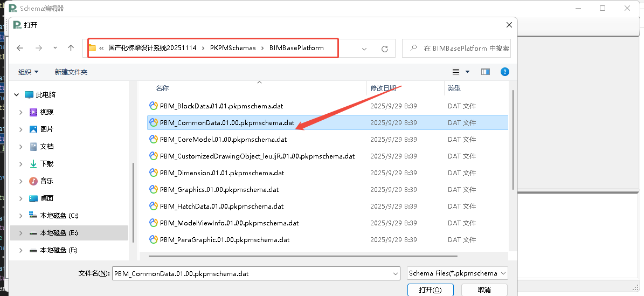644x296 pixels.
Task: Click 新建文件夹 button
Action: tap(71, 72)
